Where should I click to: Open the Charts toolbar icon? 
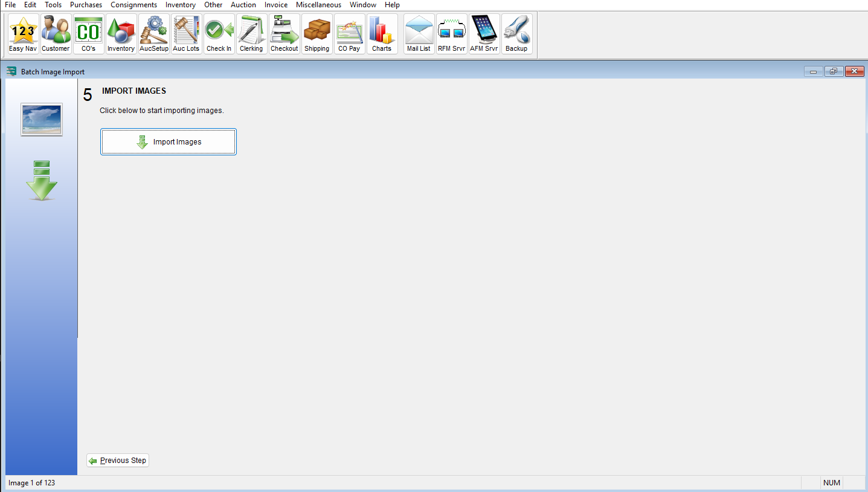[x=382, y=34]
